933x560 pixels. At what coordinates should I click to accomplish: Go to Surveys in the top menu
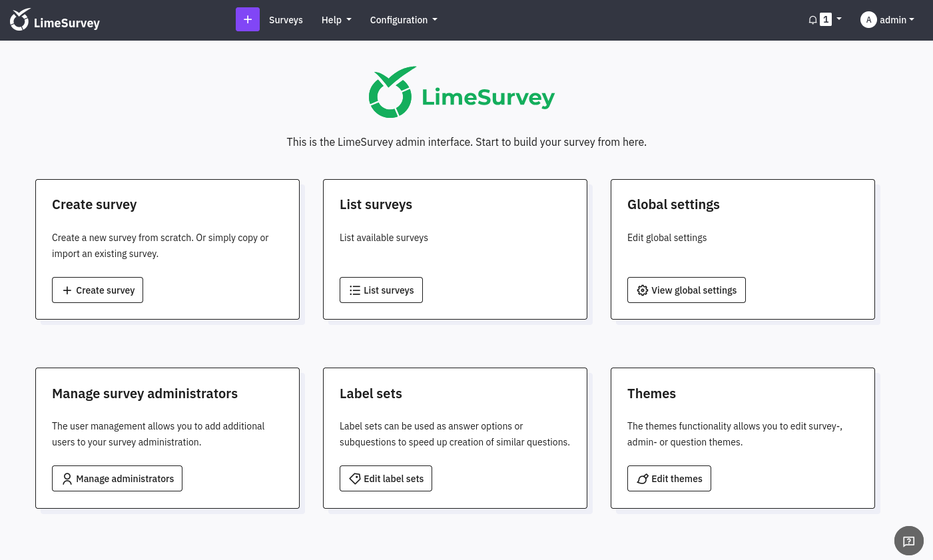click(286, 20)
